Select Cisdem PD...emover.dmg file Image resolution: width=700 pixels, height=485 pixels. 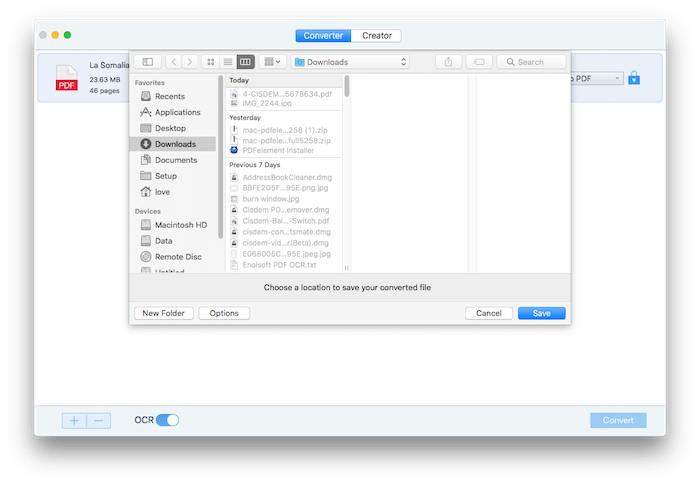point(284,210)
